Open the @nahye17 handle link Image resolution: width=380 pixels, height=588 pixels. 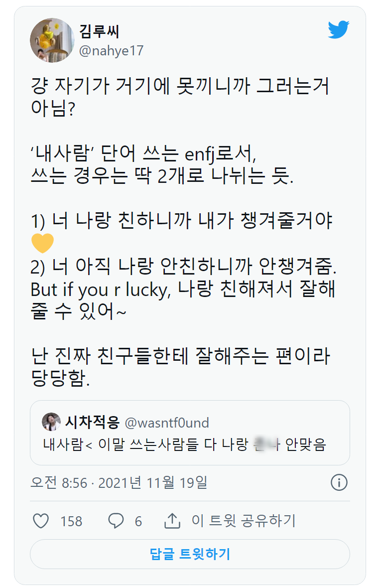[x=111, y=50]
